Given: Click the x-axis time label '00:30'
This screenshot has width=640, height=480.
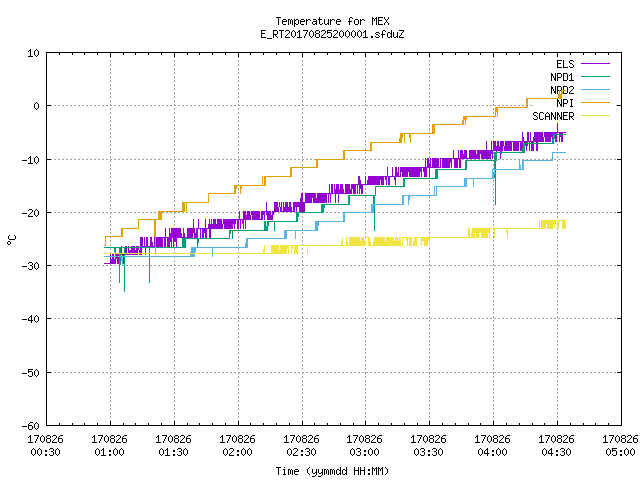Looking at the screenshot, I should point(45,452).
